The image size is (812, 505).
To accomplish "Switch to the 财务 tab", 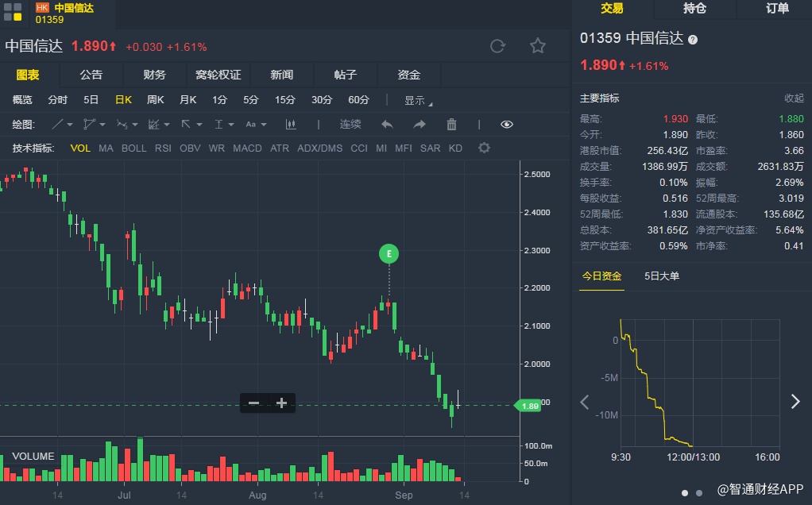I will click(154, 75).
